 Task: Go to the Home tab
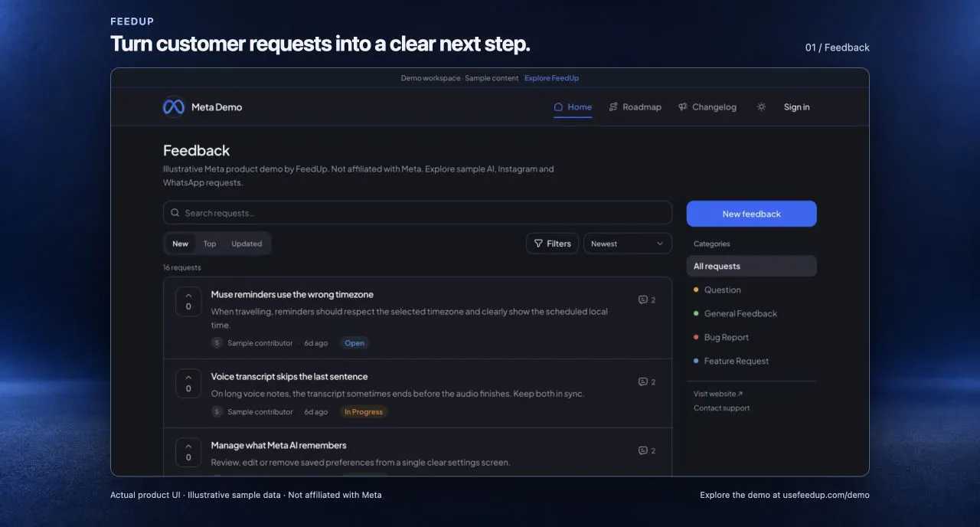pyautogui.click(x=573, y=107)
